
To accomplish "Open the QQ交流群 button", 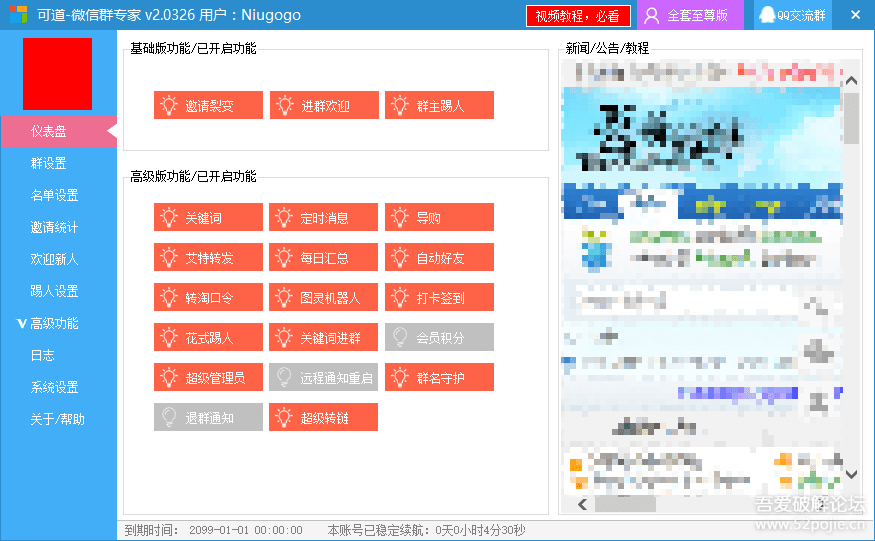I will tap(793, 15).
